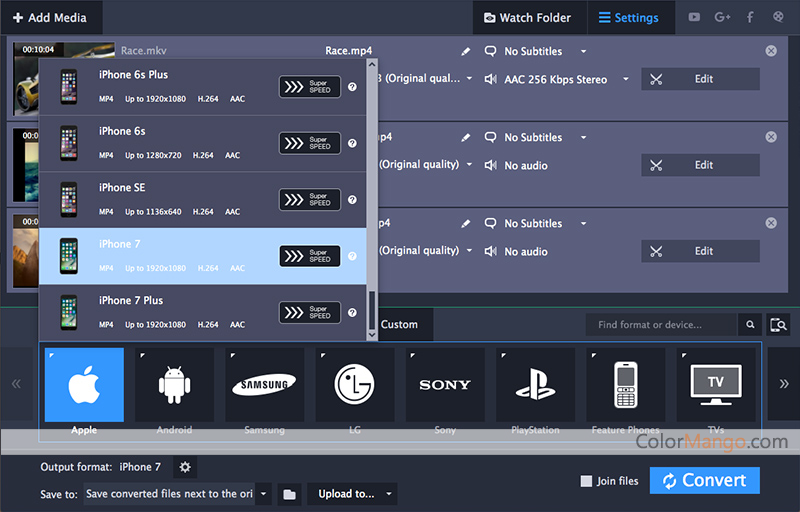Open the TVs device category
Image resolution: width=800 pixels, height=512 pixels.
tap(715, 385)
